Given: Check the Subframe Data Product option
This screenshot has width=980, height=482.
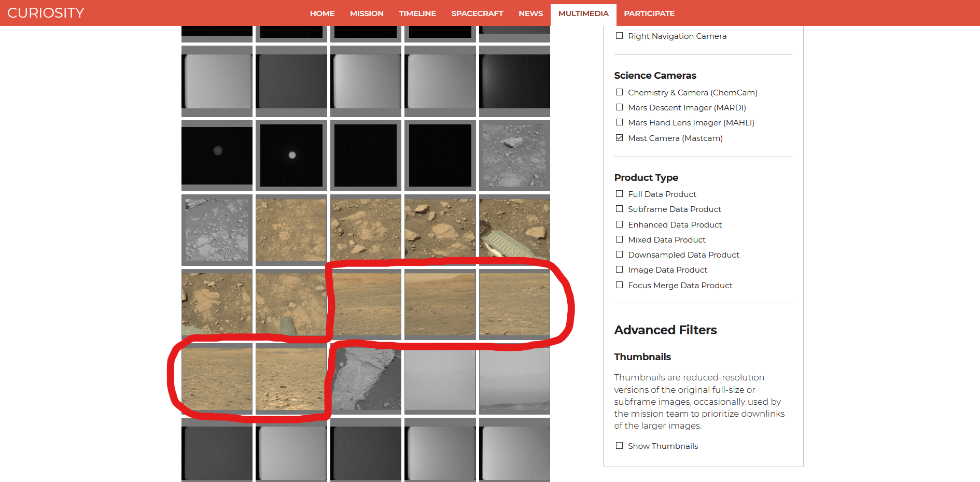Looking at the screenshot, I should [620, 208].
